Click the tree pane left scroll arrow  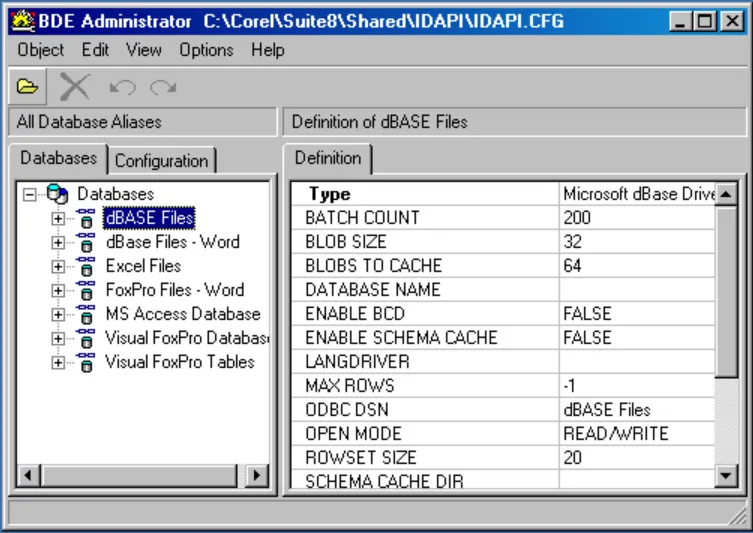28,475
